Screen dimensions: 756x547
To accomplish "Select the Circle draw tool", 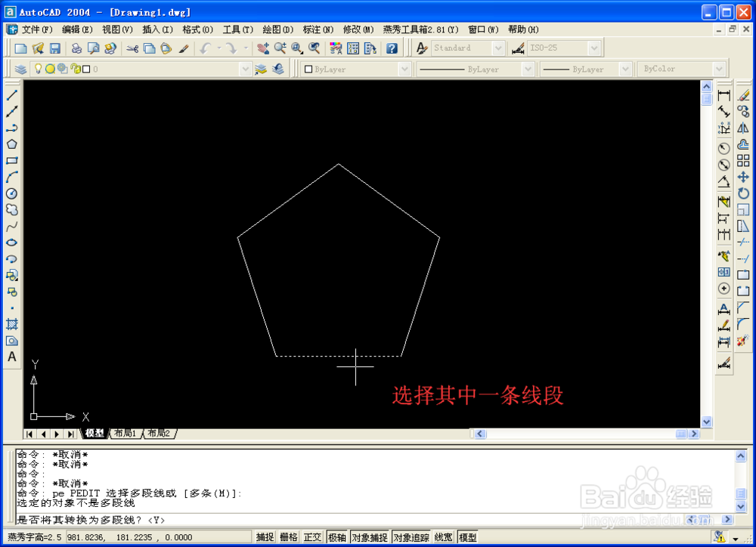I will click(12, 193).
